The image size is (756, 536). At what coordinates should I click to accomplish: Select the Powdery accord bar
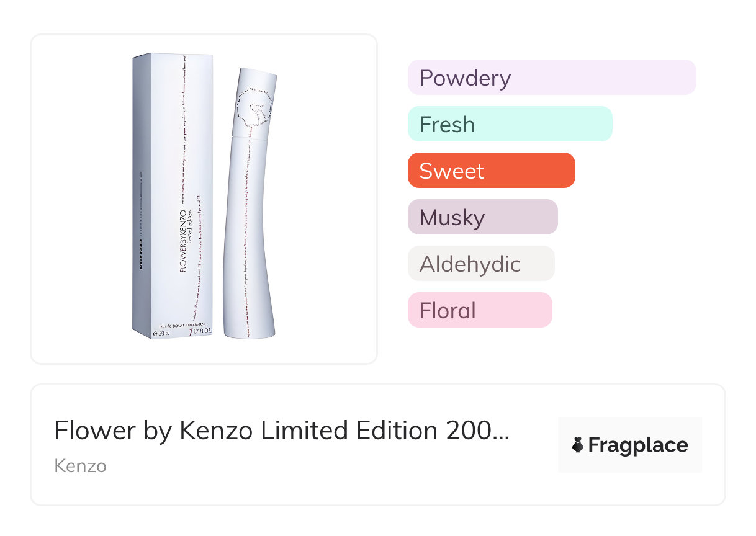pyautogui.click(x=551, y=78)
